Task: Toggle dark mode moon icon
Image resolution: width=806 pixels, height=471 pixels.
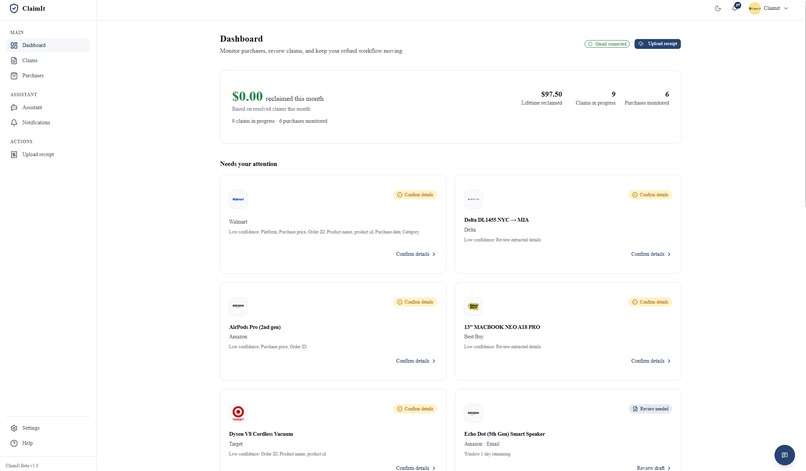Action: coord(718,8)
